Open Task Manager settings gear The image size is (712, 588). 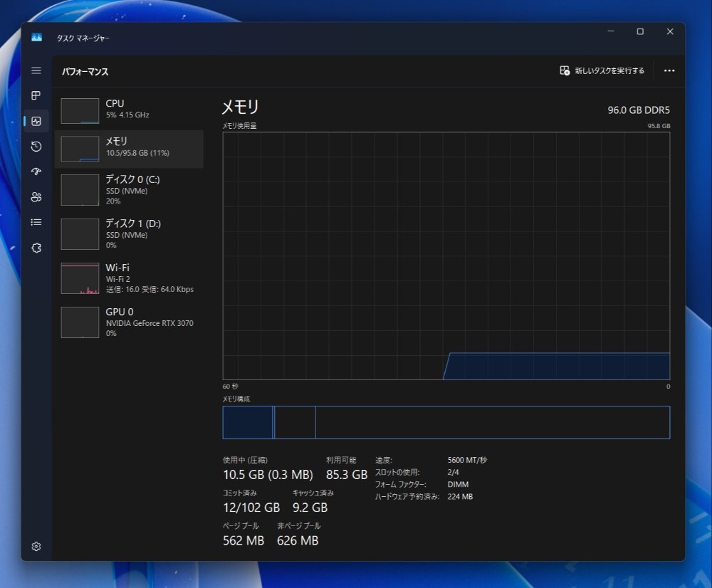coord(36,546)
